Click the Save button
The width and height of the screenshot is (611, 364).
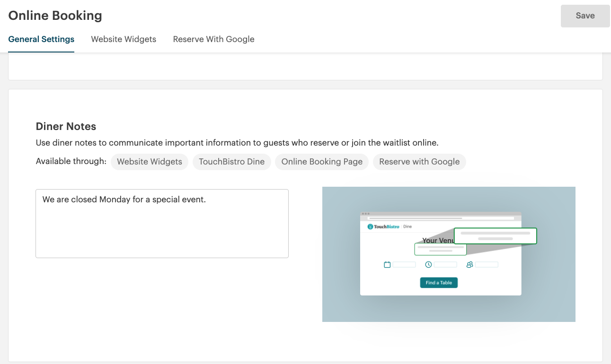click(x=585, y=16)
